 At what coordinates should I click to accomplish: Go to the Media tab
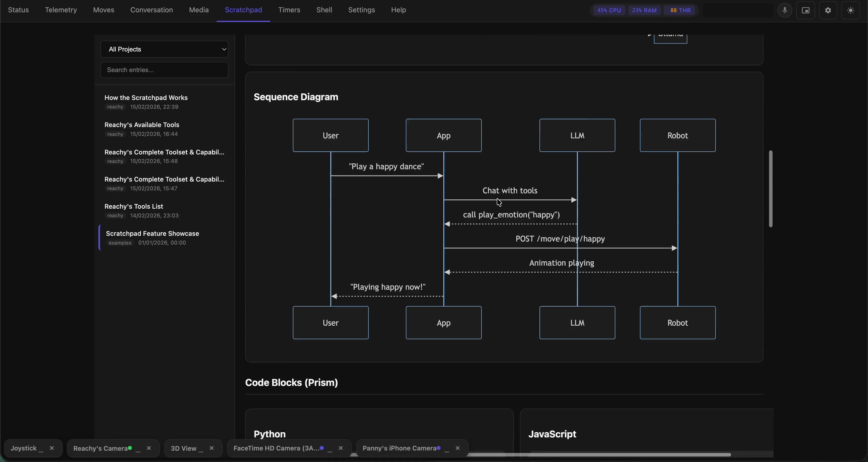point(199,10)
